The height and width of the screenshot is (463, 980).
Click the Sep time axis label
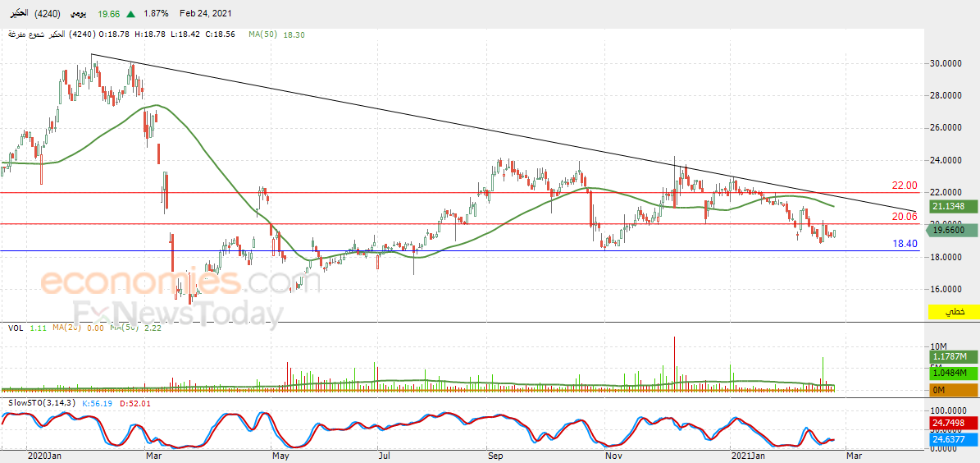point(495,456)
